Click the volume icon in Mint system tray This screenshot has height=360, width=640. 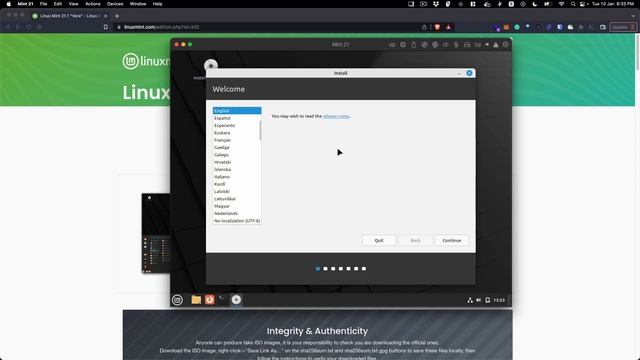click(479, 300)
